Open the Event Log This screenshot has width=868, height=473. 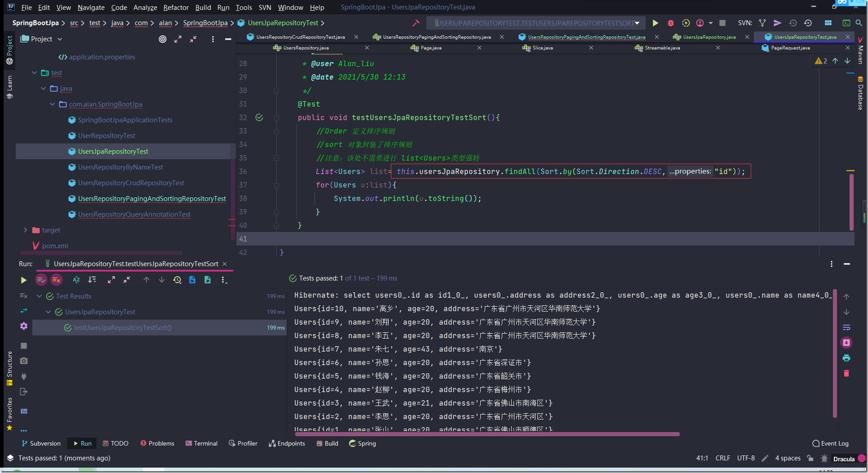(831, 443)
